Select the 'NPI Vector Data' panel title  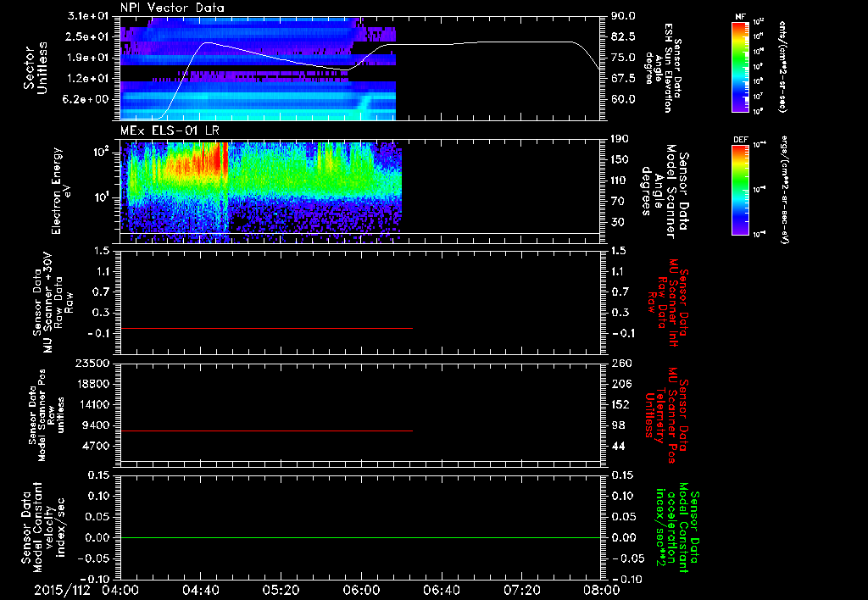pos(173,8)
